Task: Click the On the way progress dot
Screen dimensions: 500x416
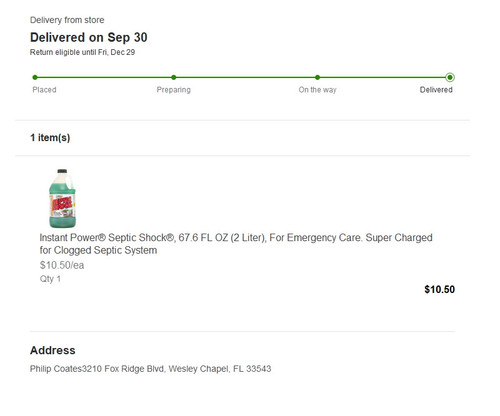Action: coord(317,77)
